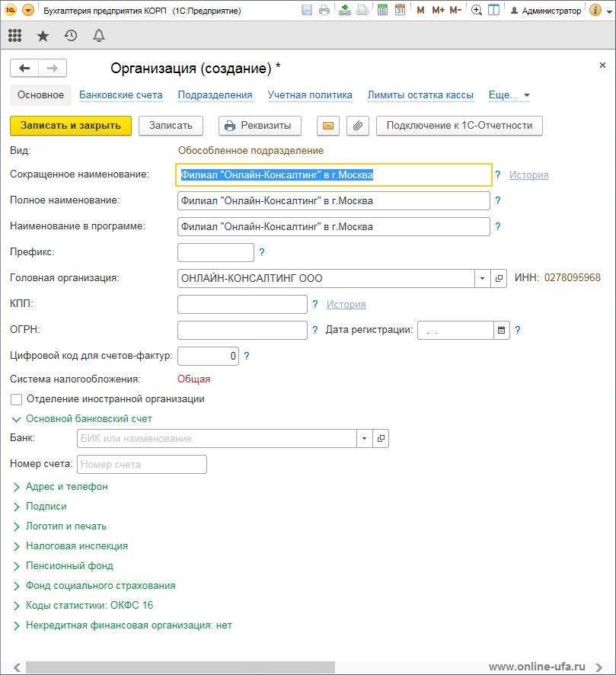Click the Полное наименование input field
Image resolution: width=616 pixels, height=675 pixels.
coord(334,200)
